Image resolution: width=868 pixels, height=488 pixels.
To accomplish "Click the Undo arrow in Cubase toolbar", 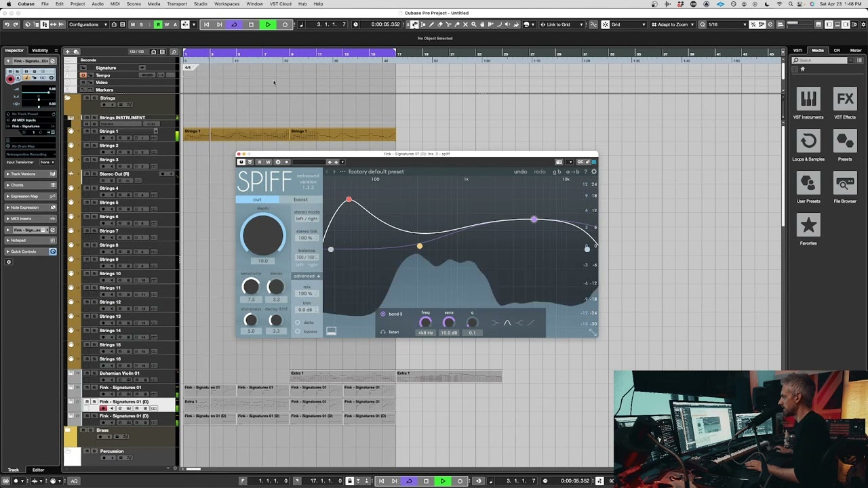I will click(7, 24).
